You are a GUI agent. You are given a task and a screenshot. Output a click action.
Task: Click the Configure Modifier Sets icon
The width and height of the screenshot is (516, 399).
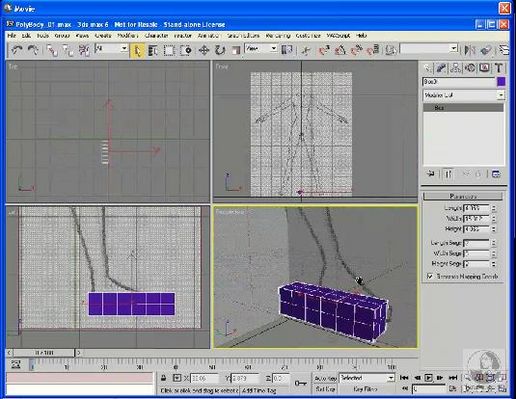tap(496, 174)
